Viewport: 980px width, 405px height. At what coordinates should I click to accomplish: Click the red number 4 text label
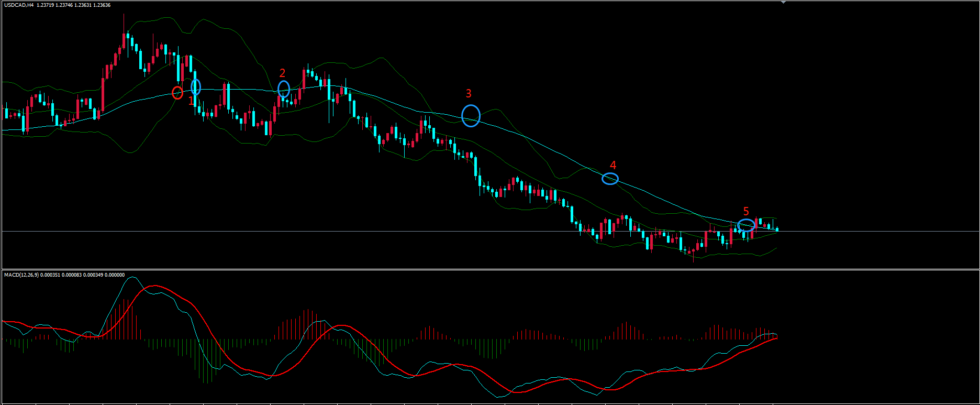[613, 165]
